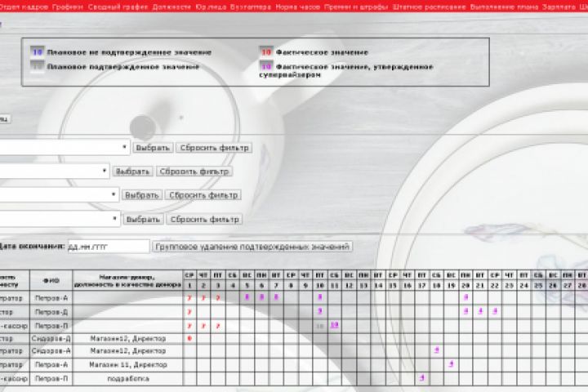Click red value on day 1 for Сидоров-Д
The image size is (588, 392).
189,338
